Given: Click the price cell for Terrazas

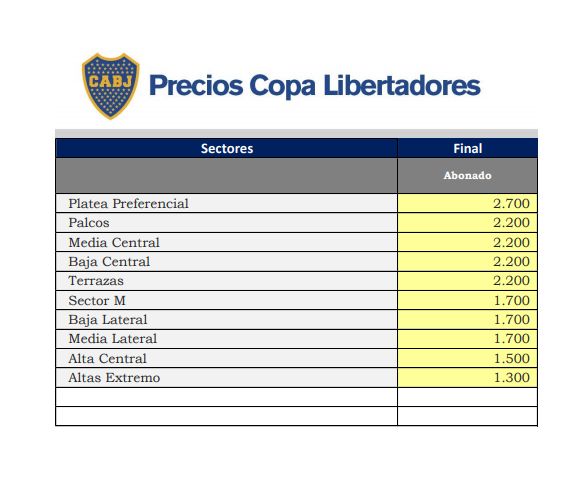Looking at the screenshot, I should click(468, 281).
